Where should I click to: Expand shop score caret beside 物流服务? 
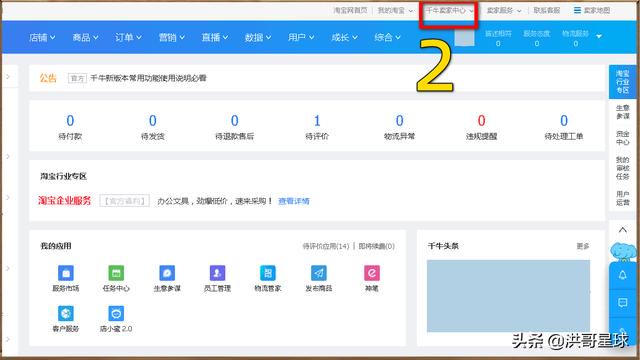tap(599, 36)
